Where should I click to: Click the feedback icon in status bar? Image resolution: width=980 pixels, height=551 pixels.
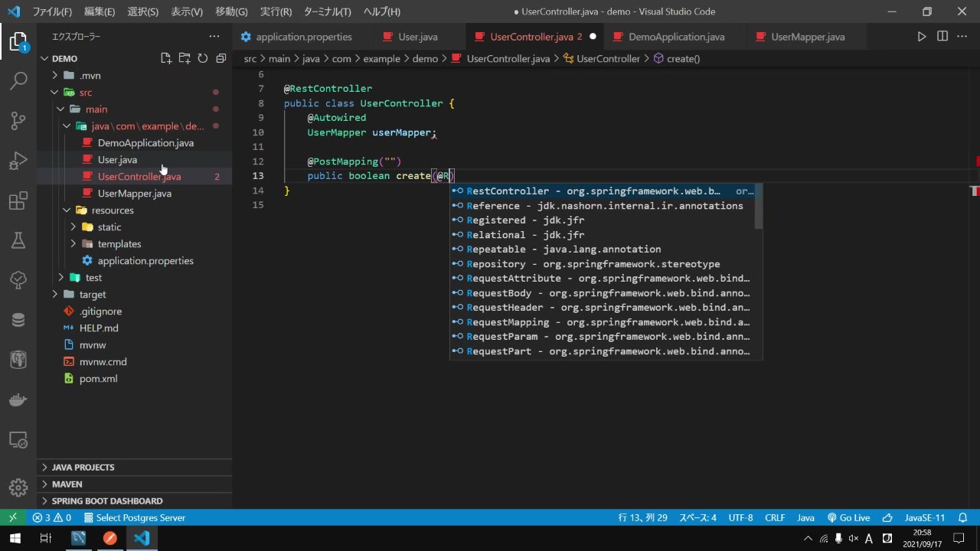887,517
